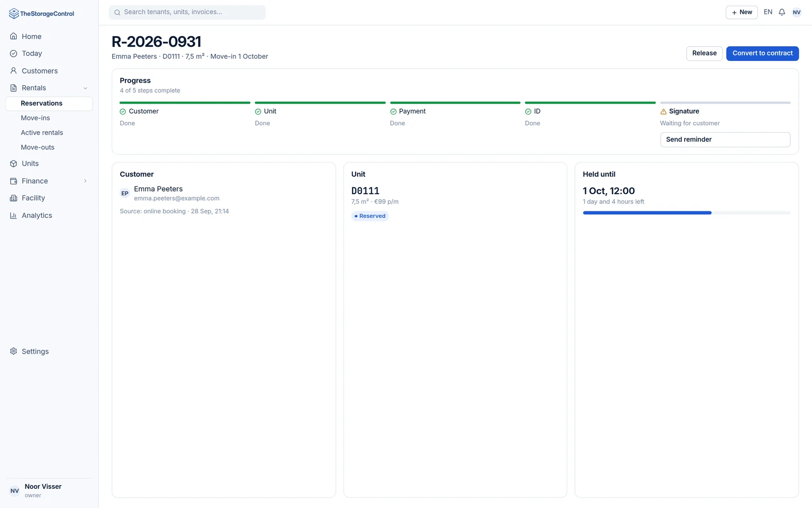Click the Release button
The width and height of the screenshot is (812, 508).
click(x=704, y=53)
